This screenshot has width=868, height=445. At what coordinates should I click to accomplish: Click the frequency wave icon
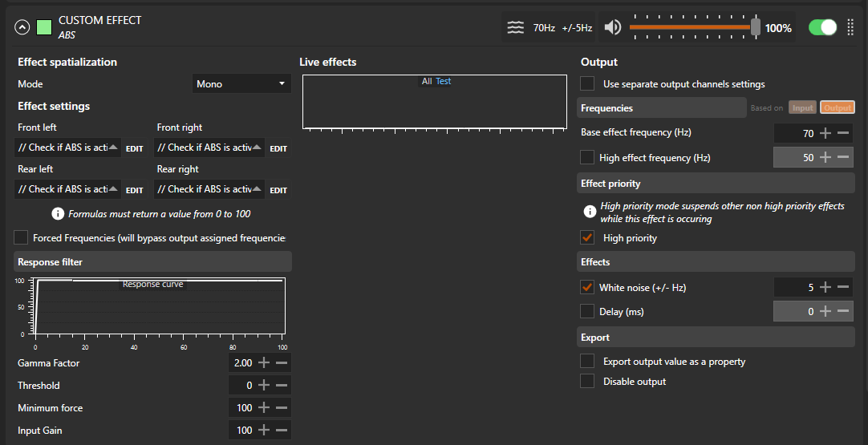click(x=515, y=28)
